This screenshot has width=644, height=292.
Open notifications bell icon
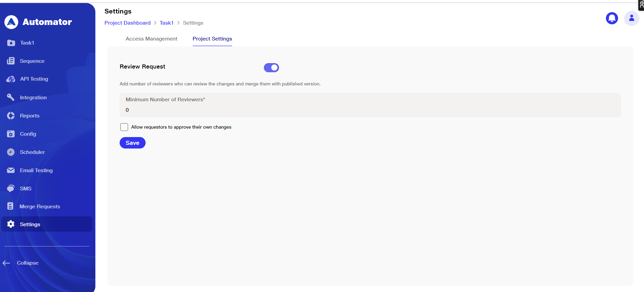click(612, 18)
